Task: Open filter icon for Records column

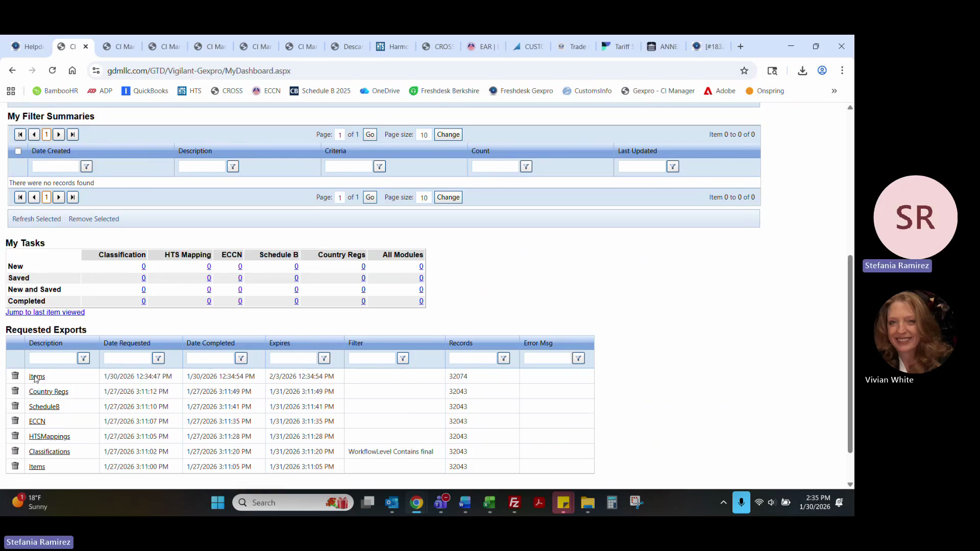Action: [x=503, y=358]
